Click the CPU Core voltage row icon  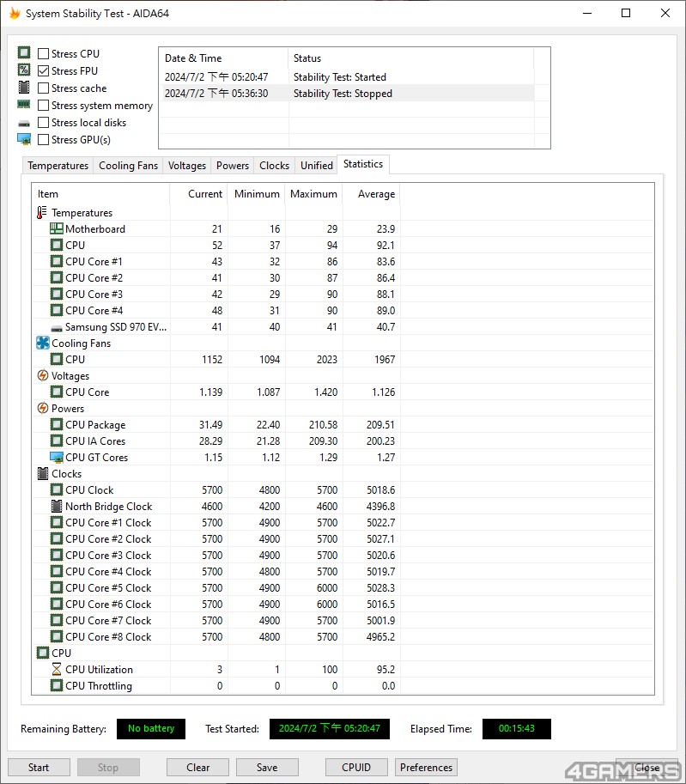click(x=57, y=392)
